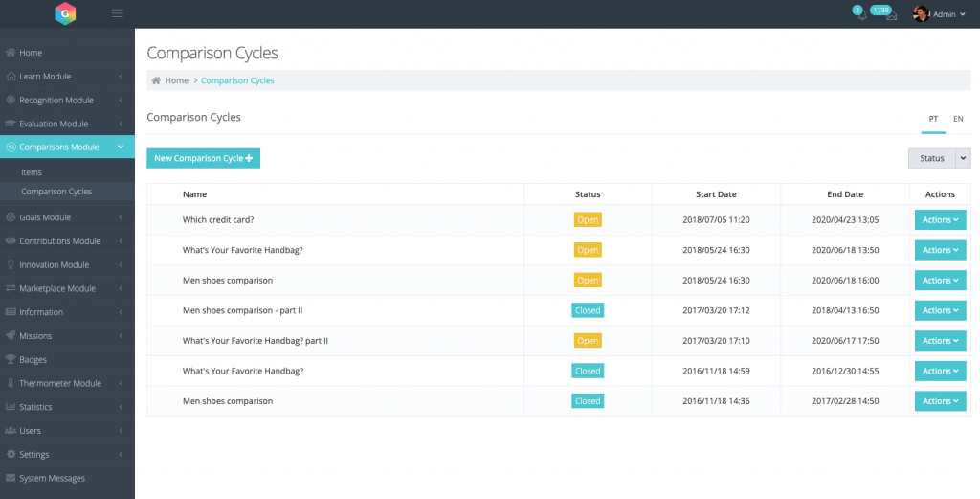Image resolution: width=980 pixels, height=499 pixels.
Task: Open Actions for cycle ending 2017/02/28 14:50
Action: [x=940, y=401]
